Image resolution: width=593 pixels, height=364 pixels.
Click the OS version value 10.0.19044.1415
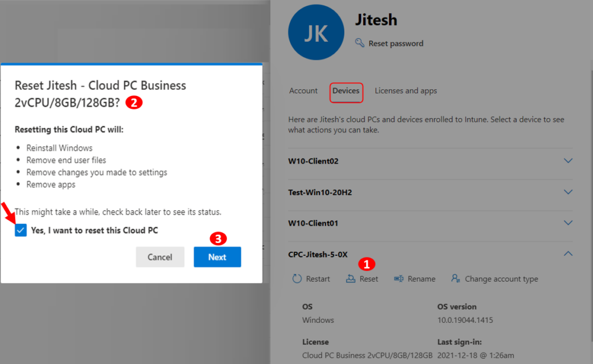coord(465,320)
